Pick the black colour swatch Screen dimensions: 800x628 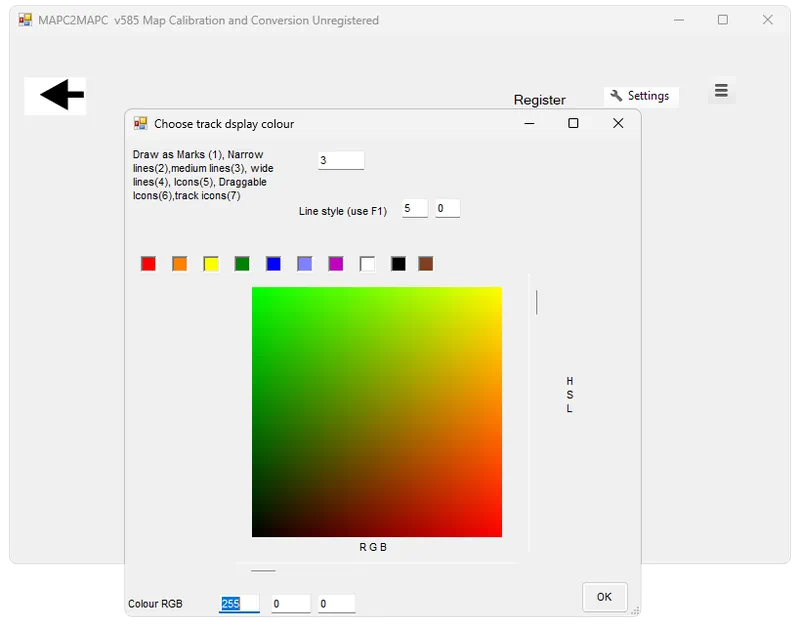[x=398, y=264]
